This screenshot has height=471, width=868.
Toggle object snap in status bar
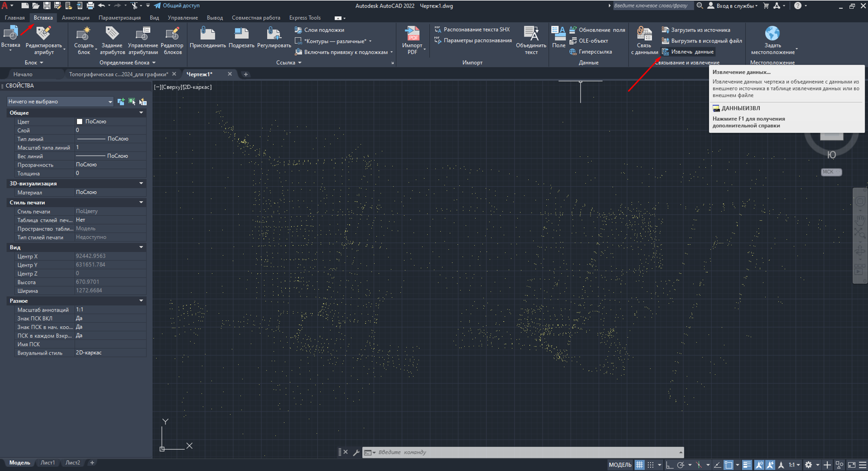point(728,465)
